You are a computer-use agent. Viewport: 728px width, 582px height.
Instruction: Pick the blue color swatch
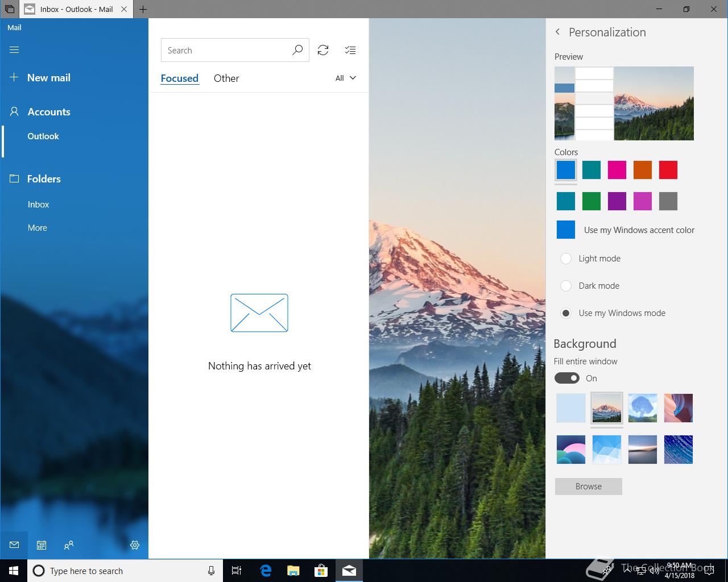point(566,170)
